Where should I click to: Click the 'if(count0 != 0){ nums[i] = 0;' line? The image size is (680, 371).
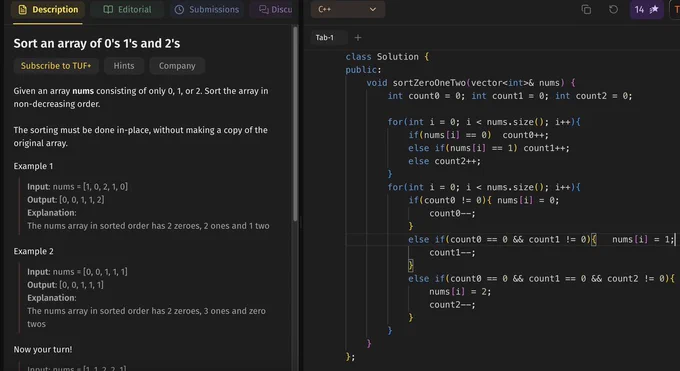(484, 200)
